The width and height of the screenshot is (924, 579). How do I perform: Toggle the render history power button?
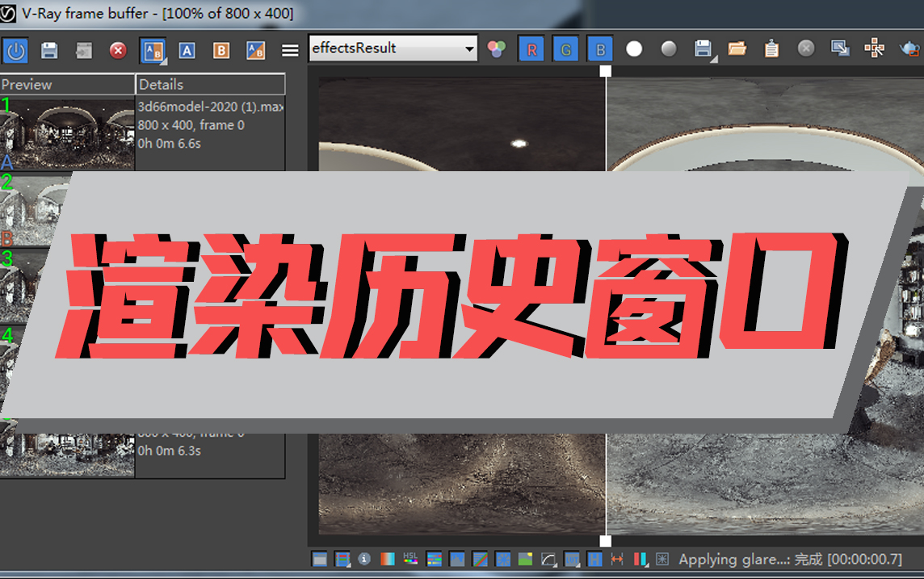click(15, 50)
